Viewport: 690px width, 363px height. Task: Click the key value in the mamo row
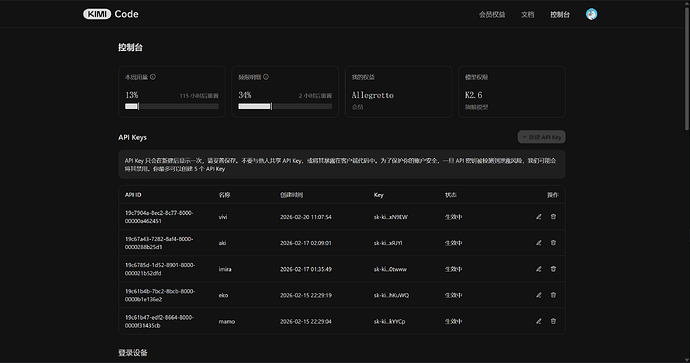(389, 321)
